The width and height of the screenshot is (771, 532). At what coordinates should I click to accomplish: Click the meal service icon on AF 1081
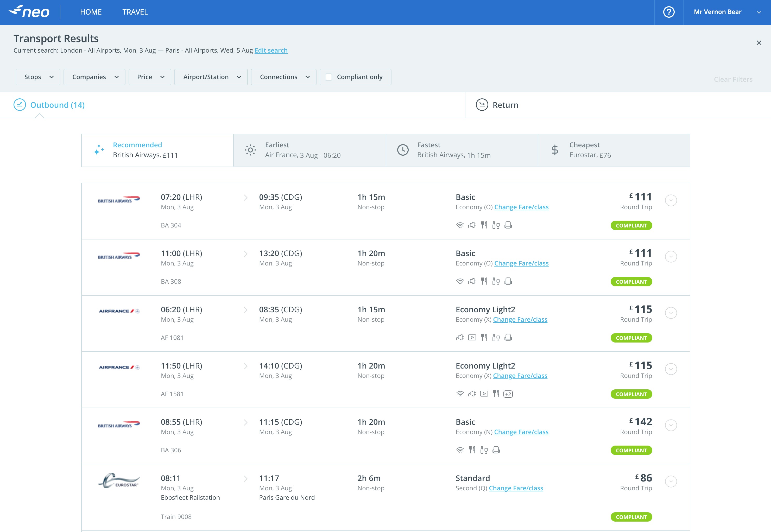pyautogui.click(x=484, y=337)
